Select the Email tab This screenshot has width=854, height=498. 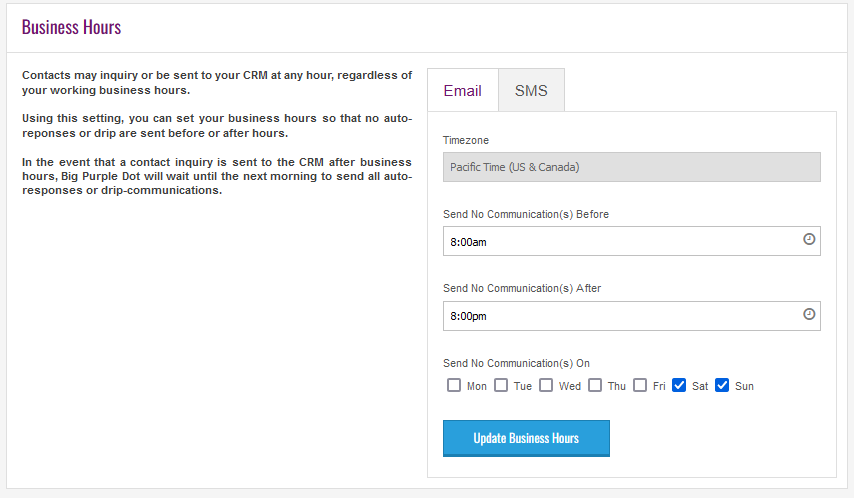[x=462, y=90]
